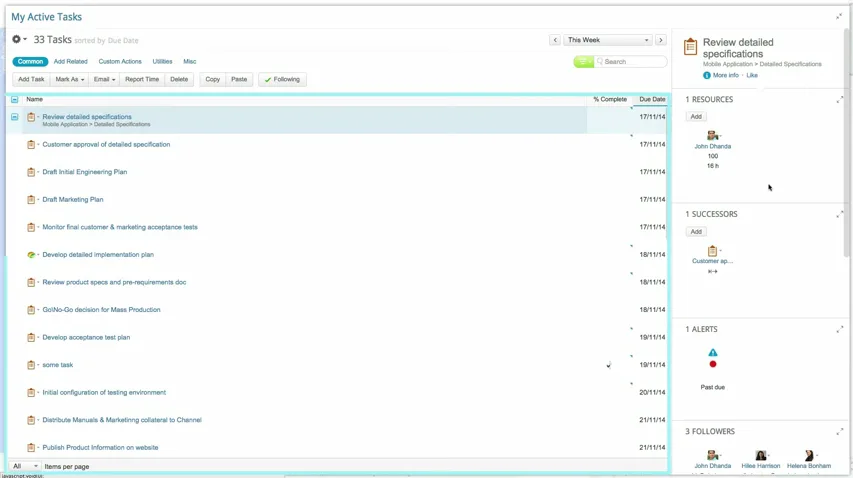
Task: Click the task icon for Develop acceptance test plan
Action: 31,337
